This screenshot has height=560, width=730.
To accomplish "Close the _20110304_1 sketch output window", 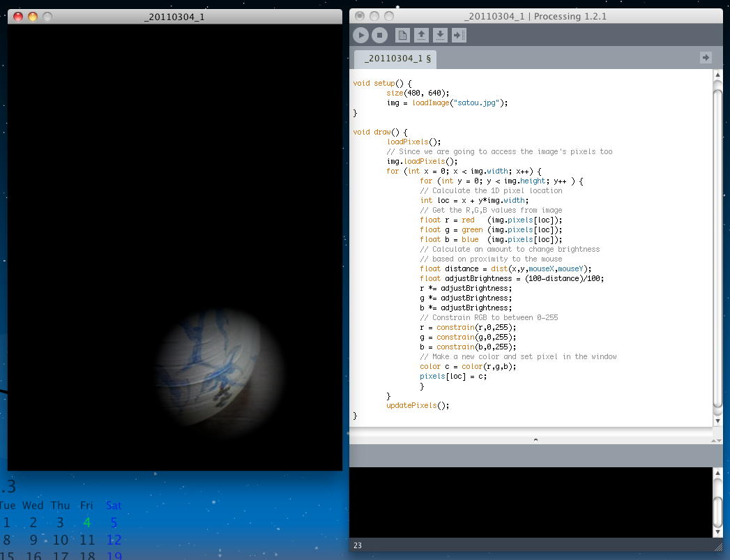I will tap(18, 17).
